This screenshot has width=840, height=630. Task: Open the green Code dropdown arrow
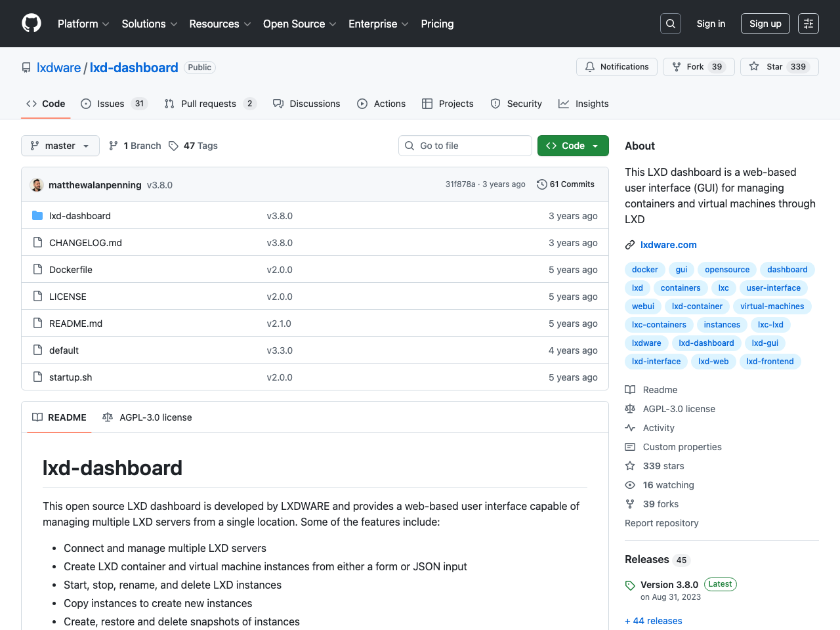[595, 146]
